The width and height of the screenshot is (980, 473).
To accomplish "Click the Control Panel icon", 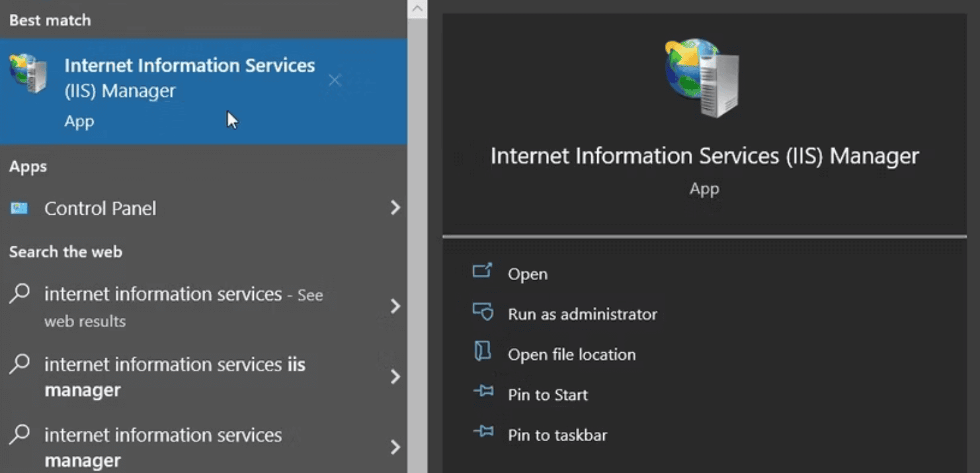I will [x=19, y=209].
